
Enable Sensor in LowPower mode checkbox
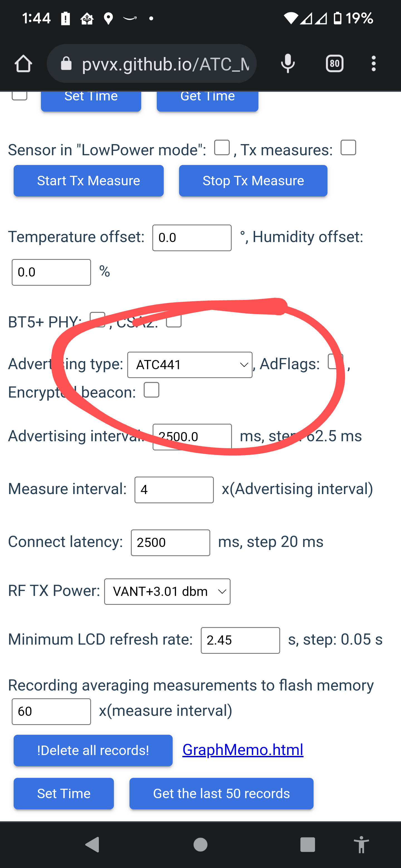click(x=222, y=147)
